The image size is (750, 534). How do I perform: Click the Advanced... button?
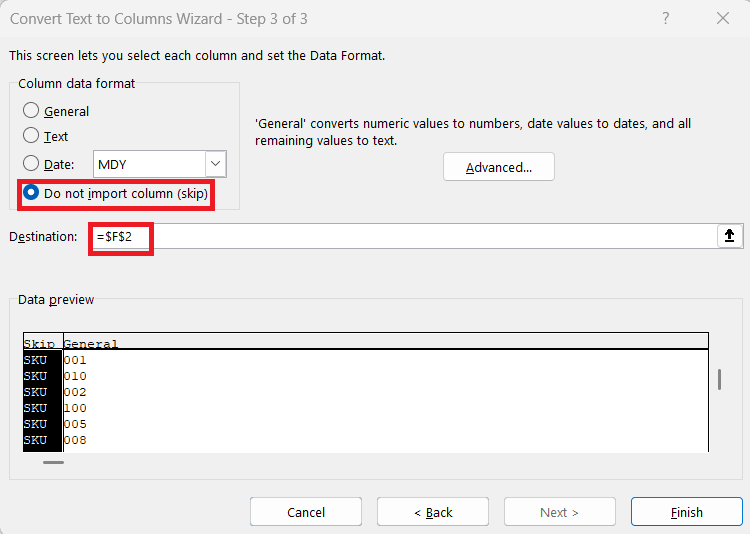pos(498,167)
